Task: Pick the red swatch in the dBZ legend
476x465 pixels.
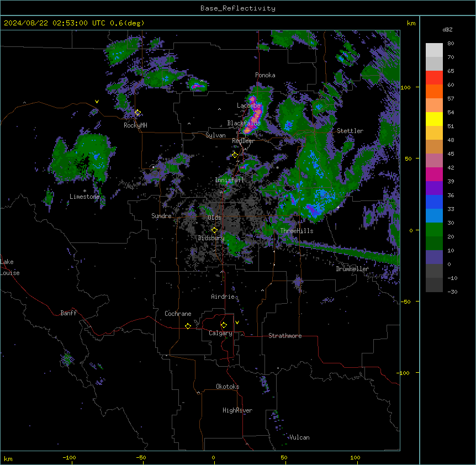Action: (x=434, y=78)
